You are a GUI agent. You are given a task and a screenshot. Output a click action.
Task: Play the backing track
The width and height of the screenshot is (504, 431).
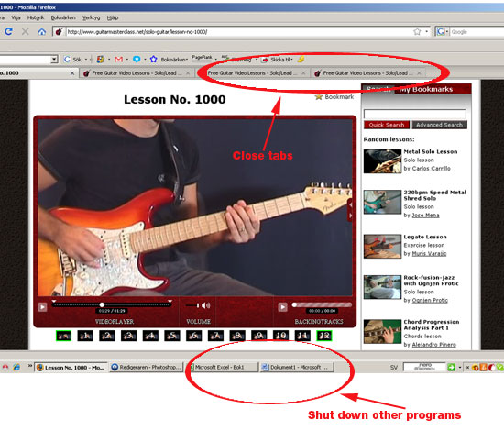click(x=282, y=307)
